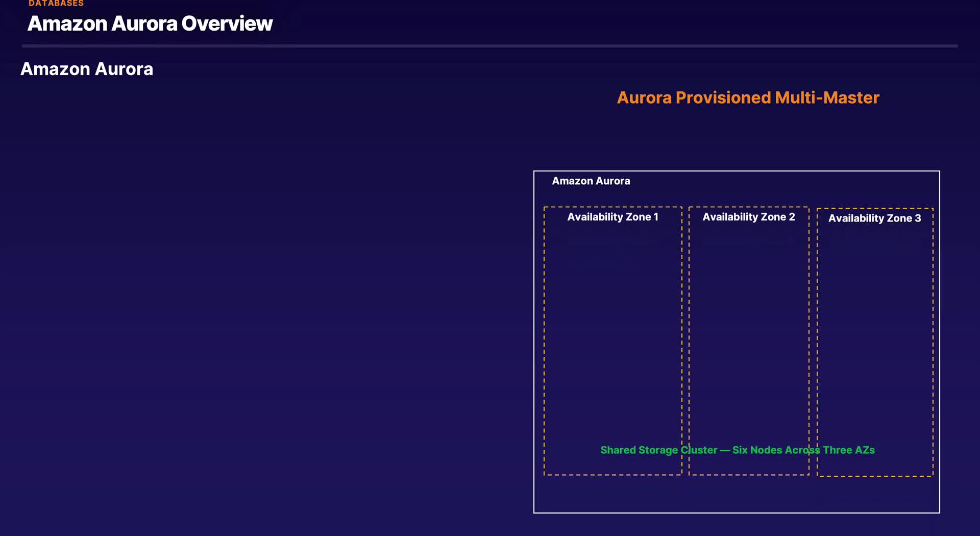
Task: Click the Amazon Aurora label inside the diagram box
Action: coord(591,181)
